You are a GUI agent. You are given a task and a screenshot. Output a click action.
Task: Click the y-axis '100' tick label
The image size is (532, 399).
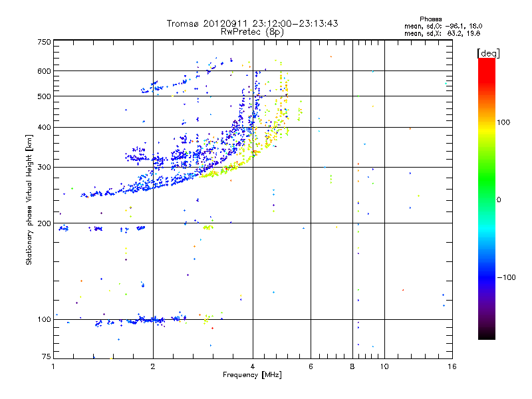coord(44,320)
